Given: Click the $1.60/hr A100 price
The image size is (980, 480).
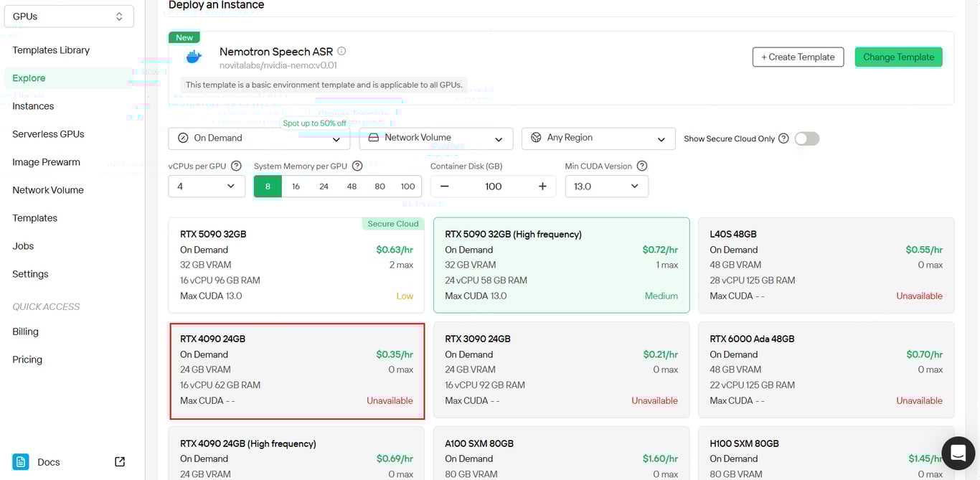Looking at the screenshot, I should point(660,458).
